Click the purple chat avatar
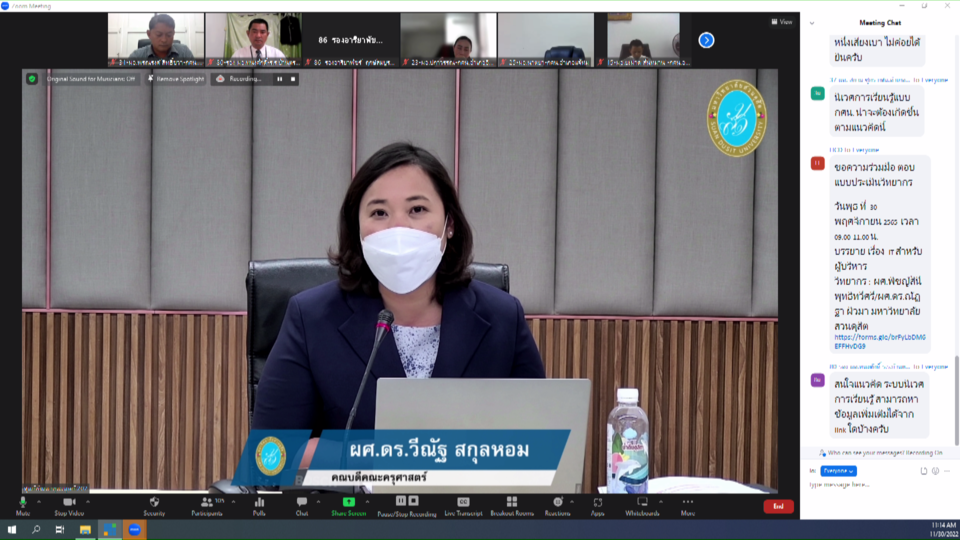 click(817, 380)
